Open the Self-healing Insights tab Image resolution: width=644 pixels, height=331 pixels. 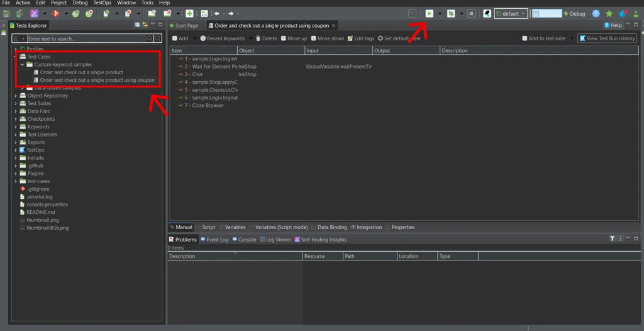point(321,239)
